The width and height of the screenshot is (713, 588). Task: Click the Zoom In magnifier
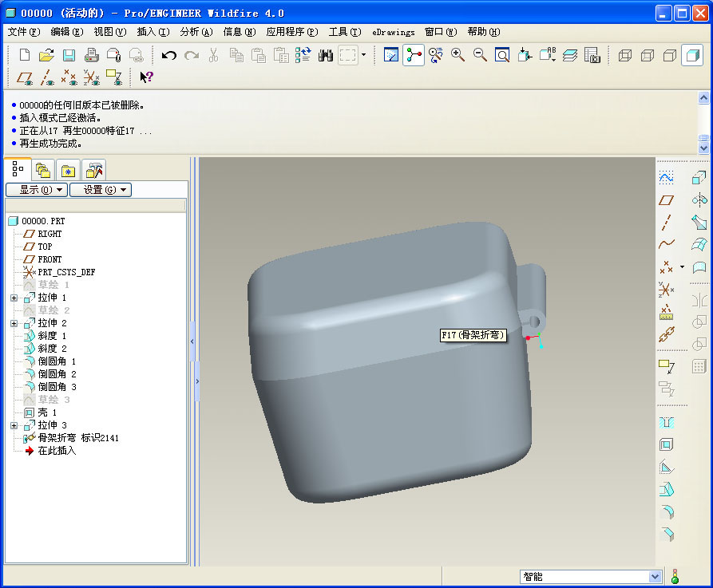[x=458, y=55]
